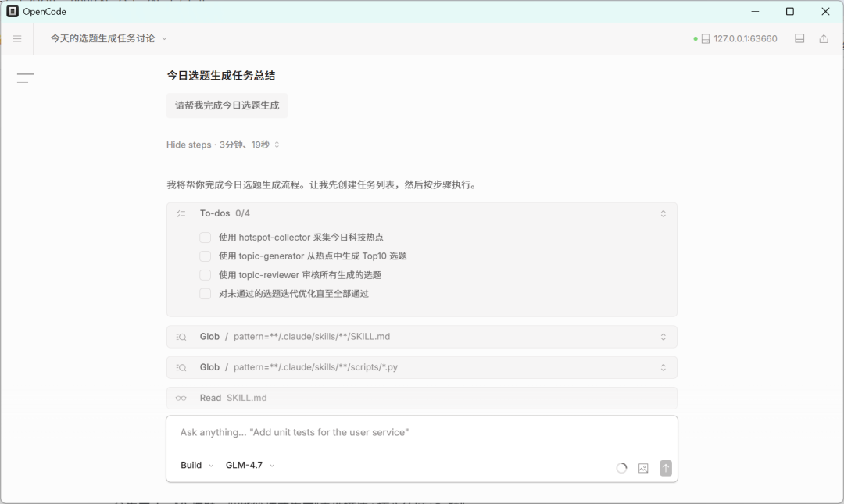Open the layout panel icon near top right
The height and width of the screenshot is (504, 844).
click(799, 38)
